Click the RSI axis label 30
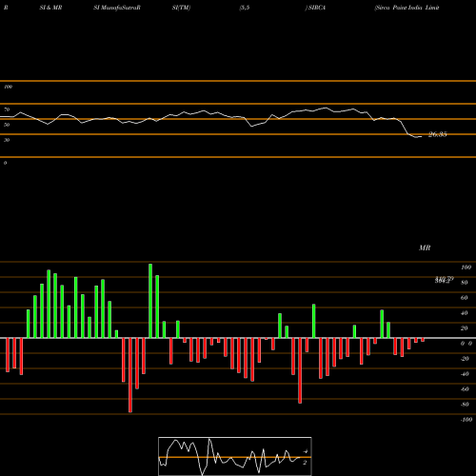This screenshot has width=476, height=476. 7,140
